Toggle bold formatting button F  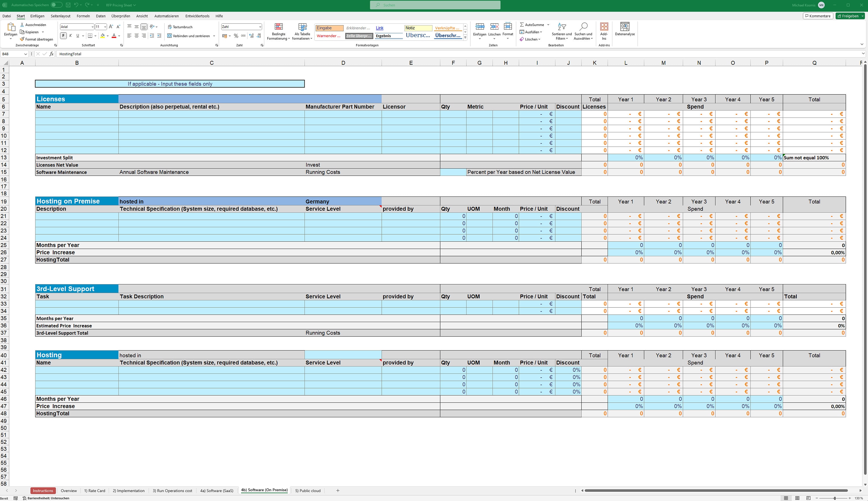pos(63,36)
